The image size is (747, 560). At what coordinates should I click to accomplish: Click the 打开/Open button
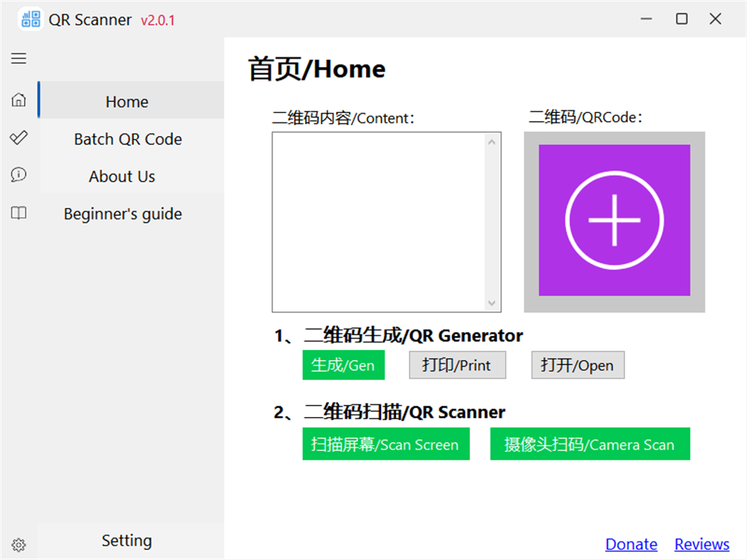tap(578, 364)
